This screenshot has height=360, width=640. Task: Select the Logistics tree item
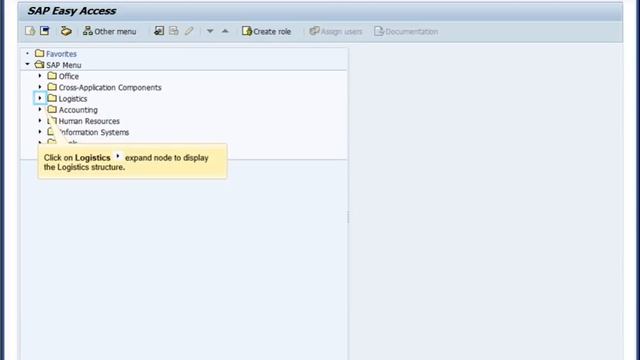click(73, 99)
